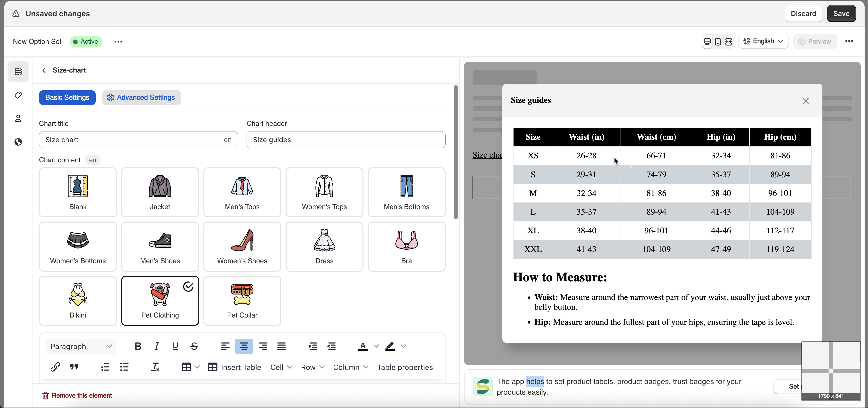Open the globe icon in sidebar
Screen dimensions: 868x408
(18, 142)
